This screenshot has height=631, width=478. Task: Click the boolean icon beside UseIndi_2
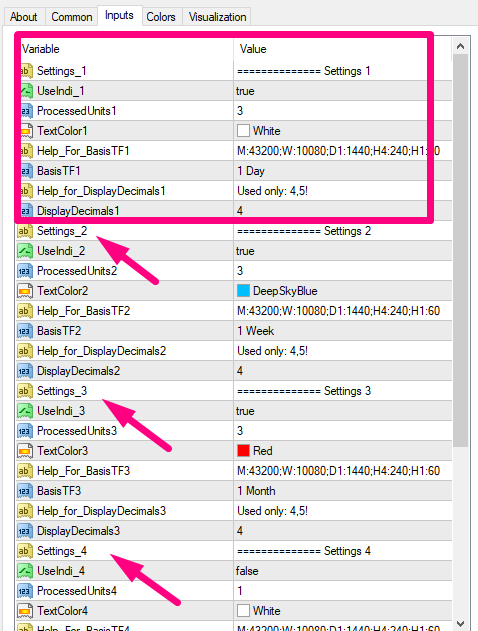coord(25,251)
